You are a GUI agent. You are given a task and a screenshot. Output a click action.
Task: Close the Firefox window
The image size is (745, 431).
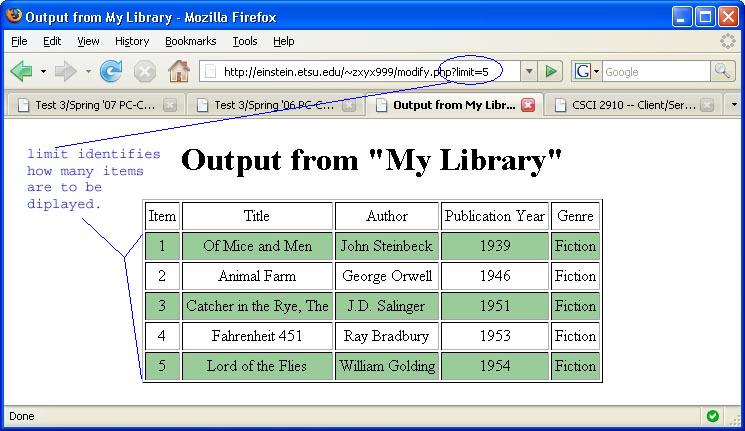[x=728, y=17]
